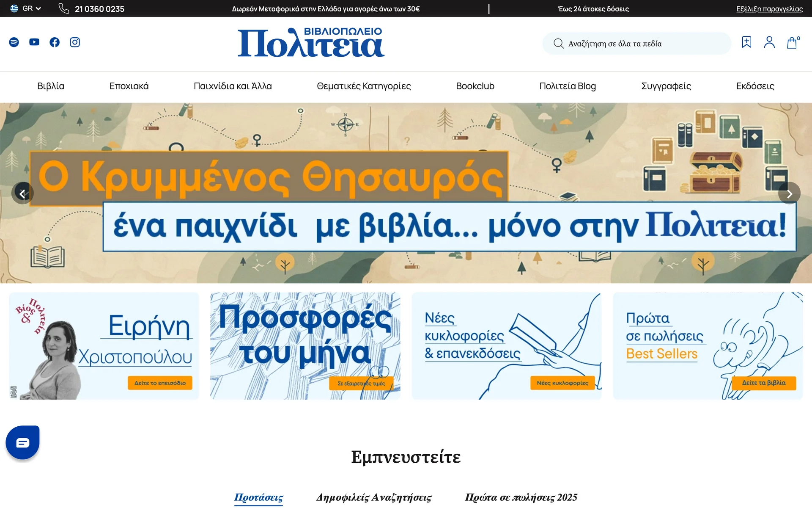Open the wishlist bookmark icon
Screen dimensions: 812x508
tap(746, 42)
